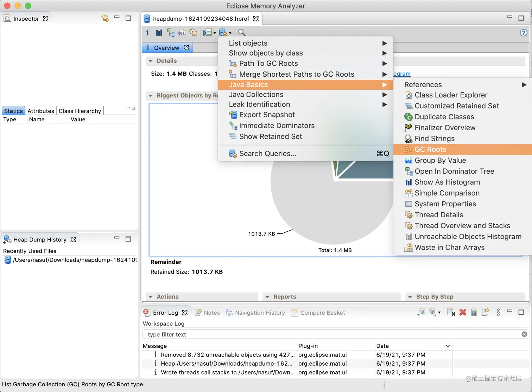The image size is (532, 392).
Task: Choose Thread Overview and Stacks entry
Action: [462, 226]
